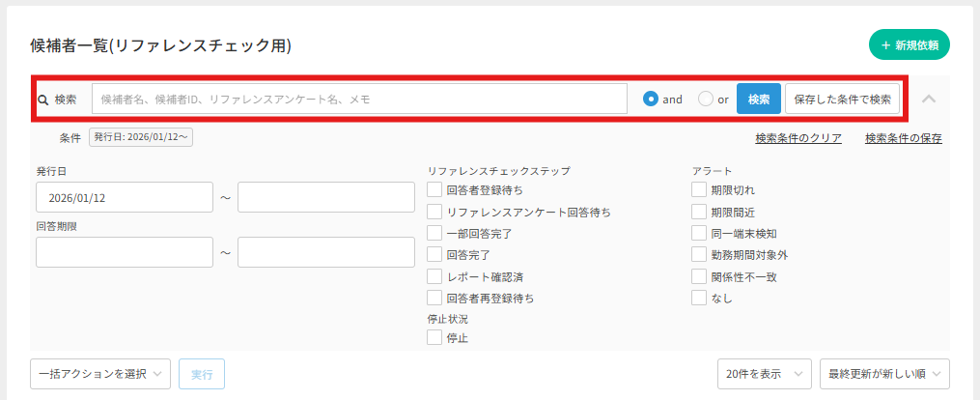
Task: Collapse the search conditions panel chevron
Action: click(x=929, y=99)
